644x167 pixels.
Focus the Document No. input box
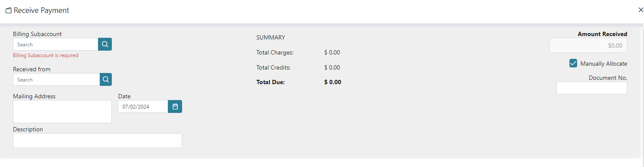(x=592, y=88)
